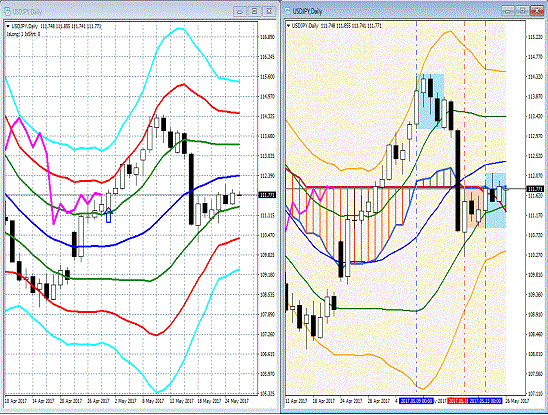Click the 115.220 price label on right chart axis
The width and height of the screenshot is (548, 415).
point(535,37)
